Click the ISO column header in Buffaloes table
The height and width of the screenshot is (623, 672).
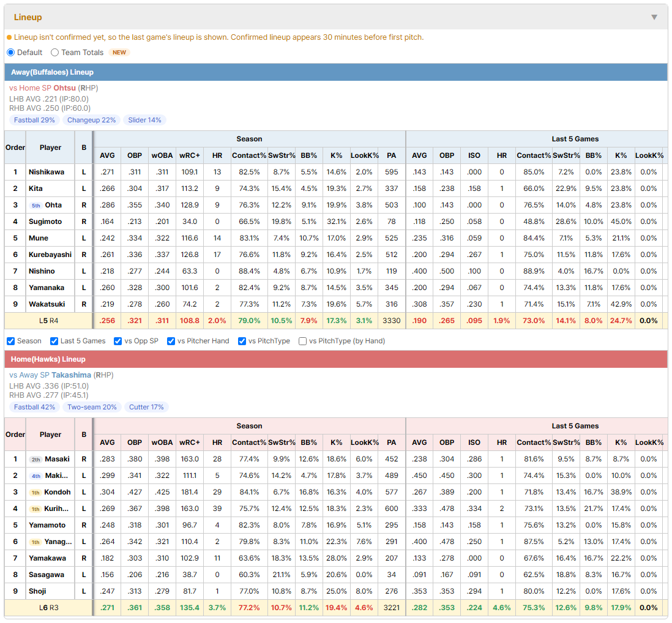click(474, 155)
